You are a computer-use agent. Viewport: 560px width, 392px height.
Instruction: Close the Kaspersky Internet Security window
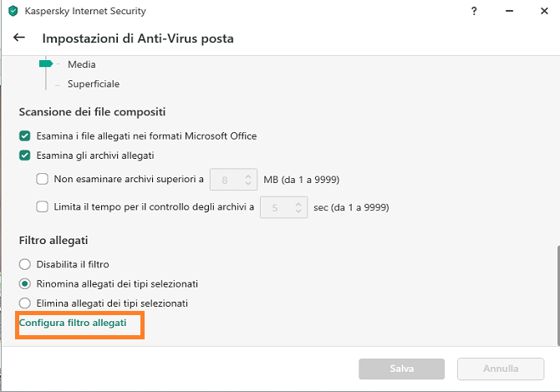tap(544, 11)
